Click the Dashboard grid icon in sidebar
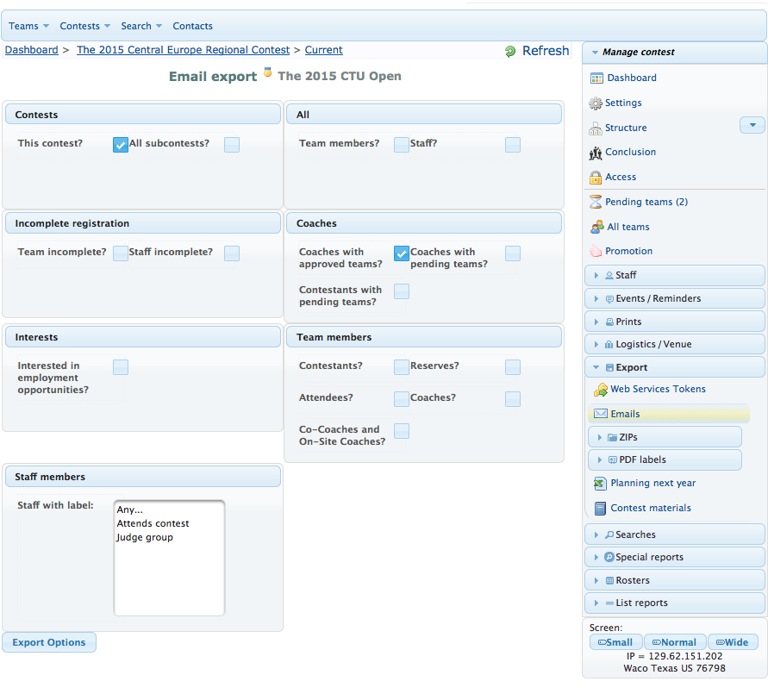Screen dimensions: 768x700 (596, 78)
